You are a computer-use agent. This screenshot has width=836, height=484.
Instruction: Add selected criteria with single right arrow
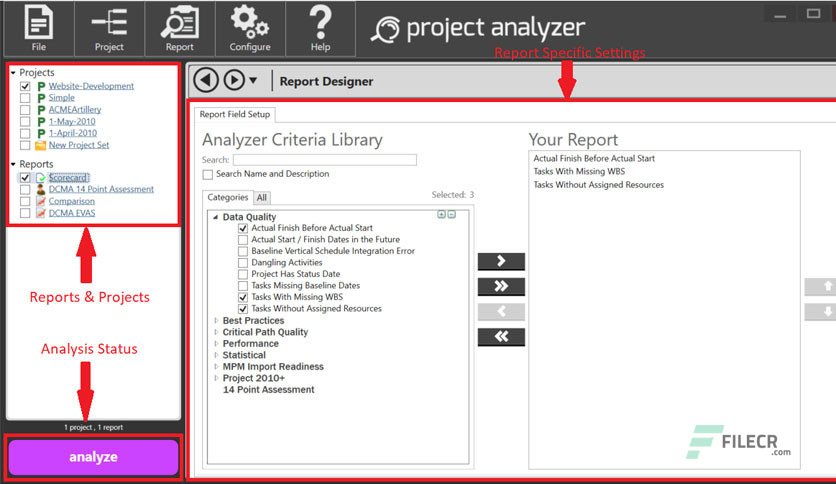click(x=501, y=261)
